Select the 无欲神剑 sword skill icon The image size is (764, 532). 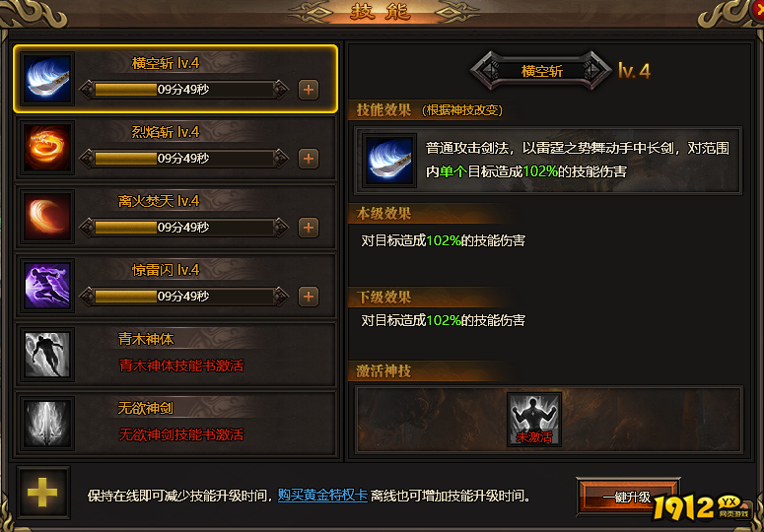[47, 424]
